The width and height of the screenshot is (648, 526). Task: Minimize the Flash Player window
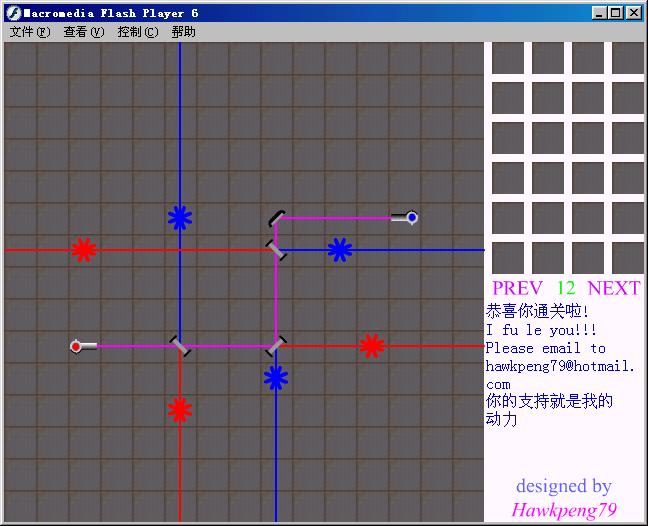point(598,13)
